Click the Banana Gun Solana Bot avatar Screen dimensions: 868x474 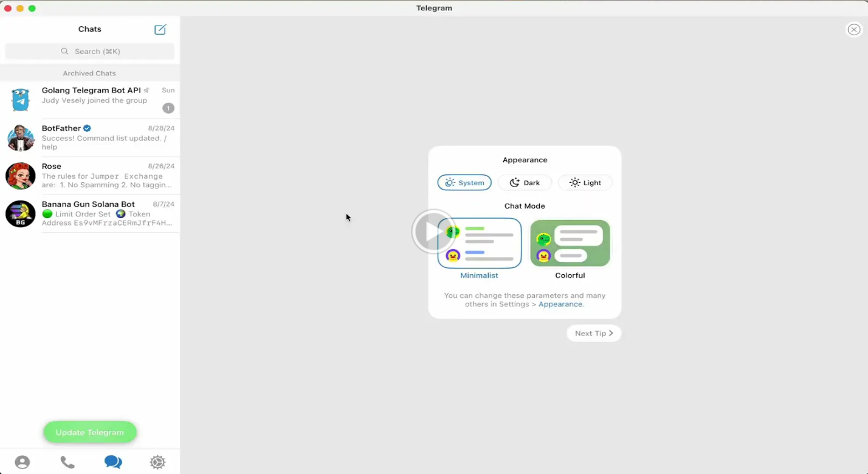21,214
